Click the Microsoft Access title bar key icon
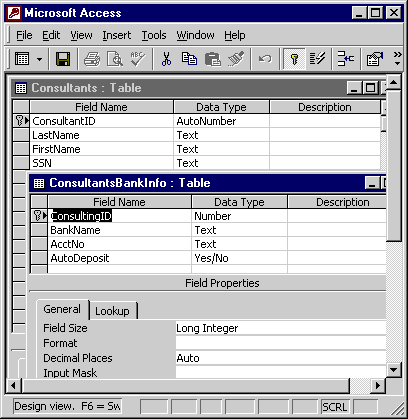Viewport: 408px width, 419px height. [x=14, y=13]
